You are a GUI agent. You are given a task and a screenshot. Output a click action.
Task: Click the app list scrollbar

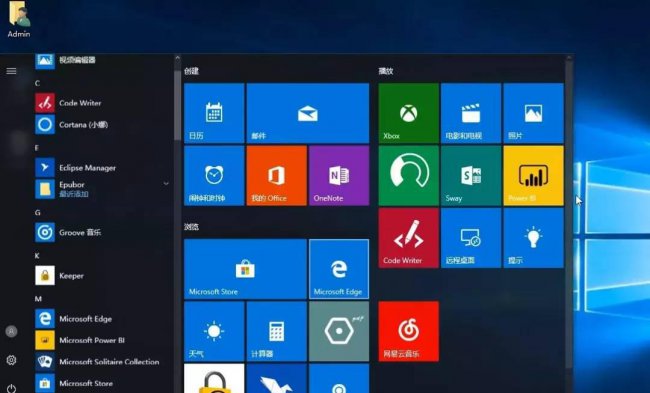(177, 106)
